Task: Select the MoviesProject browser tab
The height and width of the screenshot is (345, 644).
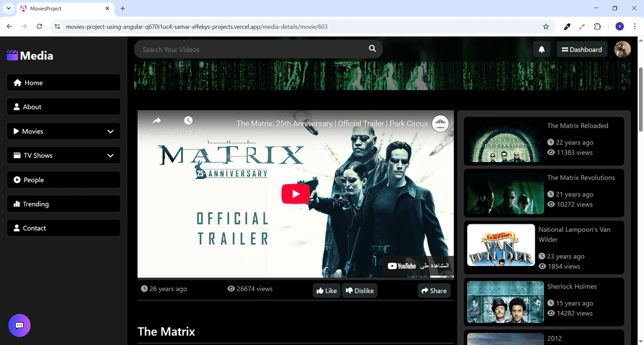Action: coord(65,8)
